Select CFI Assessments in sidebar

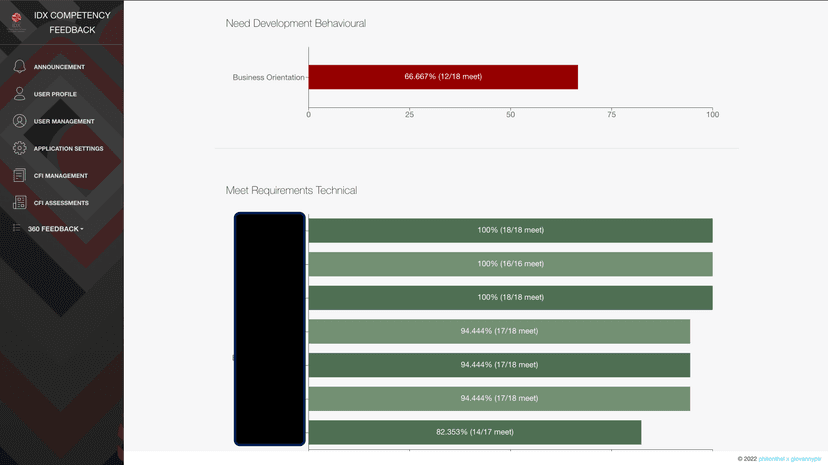(61, 203)
